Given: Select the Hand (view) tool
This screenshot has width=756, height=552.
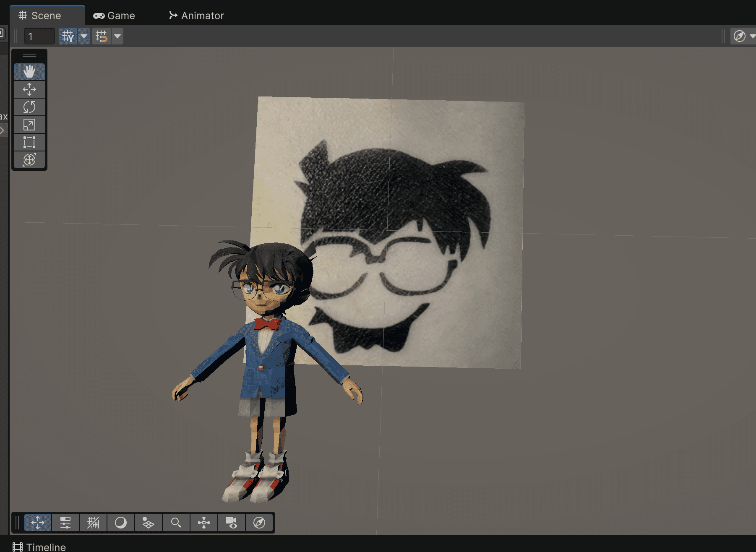Looking at the screenshot, I should click(29, 72).
